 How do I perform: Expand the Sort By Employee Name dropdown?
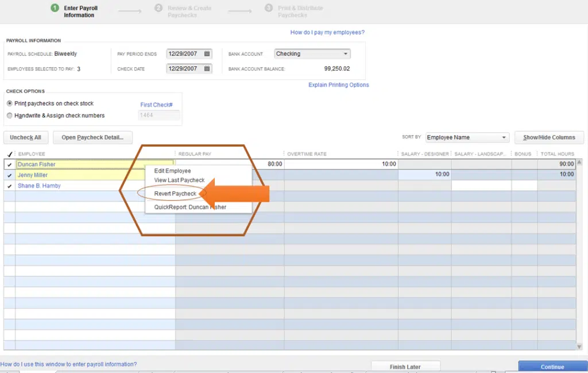point(467,137)
